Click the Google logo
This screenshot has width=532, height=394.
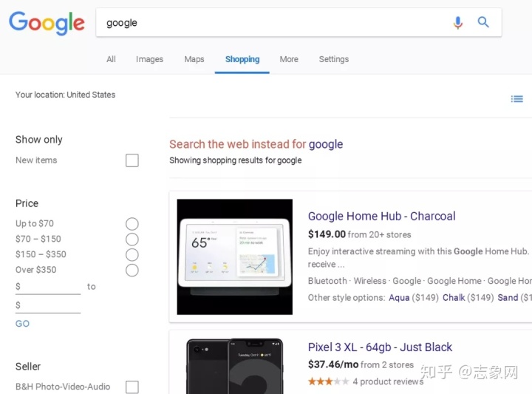(47, 23)
